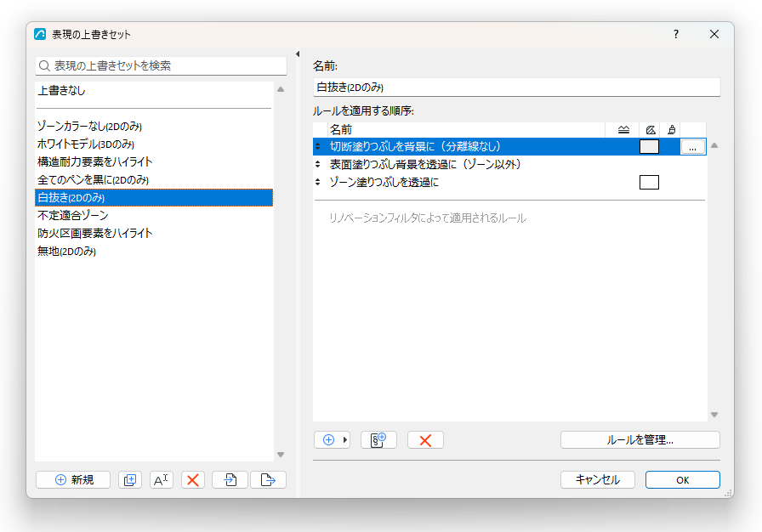762x532 pixels.
Task: Select 上書きなし in the list
Action: 154,91
